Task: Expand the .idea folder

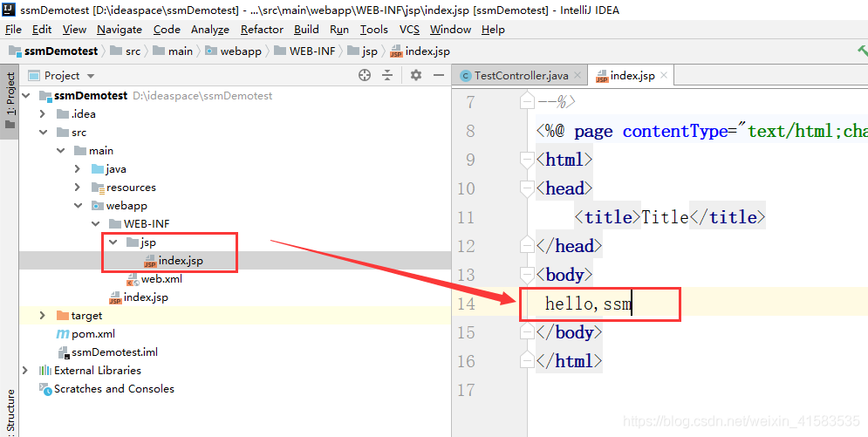Action: [43, 114]
